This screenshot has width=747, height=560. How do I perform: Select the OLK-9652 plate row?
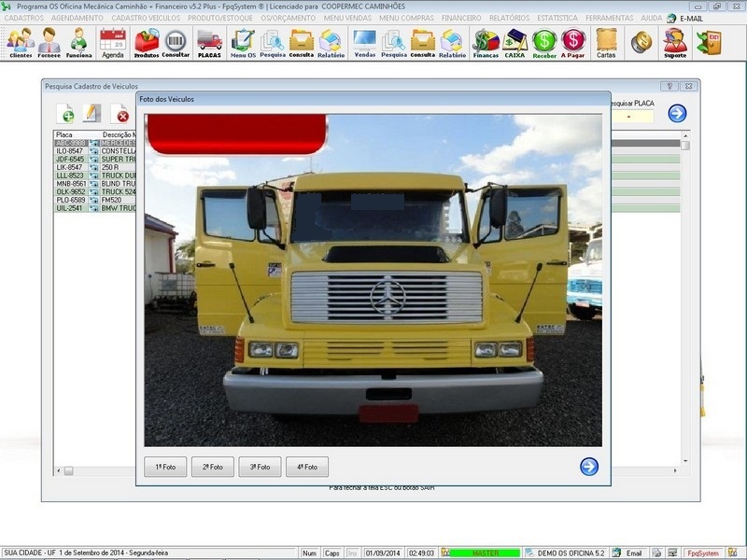coord(95,191)
